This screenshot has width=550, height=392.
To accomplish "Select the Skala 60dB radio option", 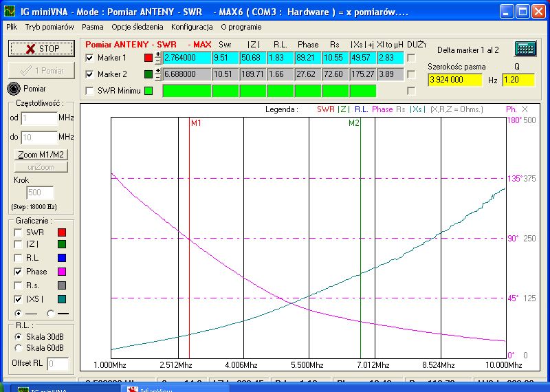I will click(19, 347).
